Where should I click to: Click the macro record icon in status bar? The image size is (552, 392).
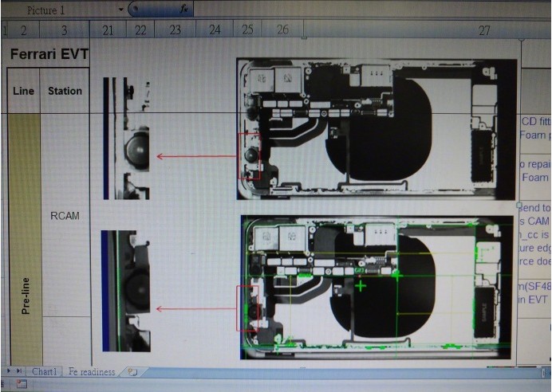coord(22,384)
